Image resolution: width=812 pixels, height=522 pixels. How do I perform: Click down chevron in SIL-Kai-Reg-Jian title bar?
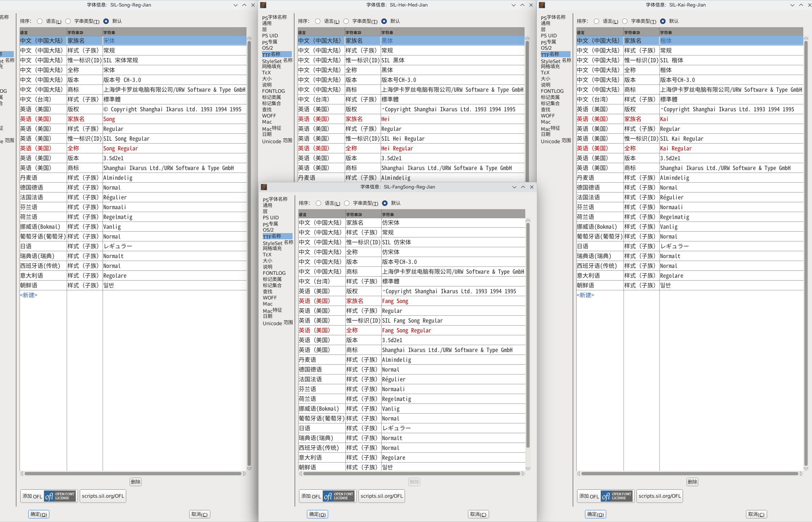(x=792, y=5)
